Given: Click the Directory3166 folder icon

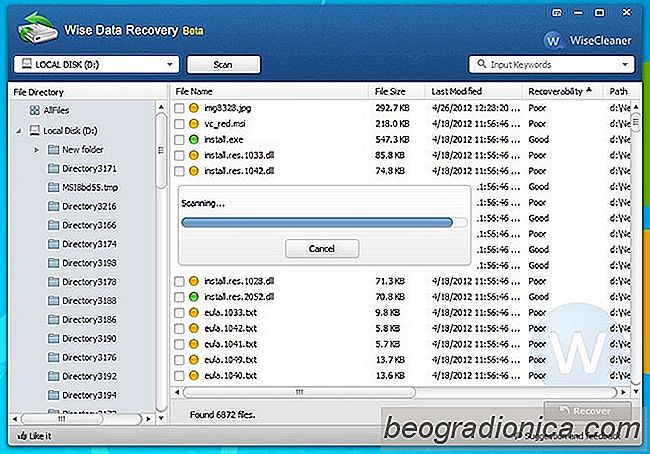Looking at the screenshot, I should point(53,225).
